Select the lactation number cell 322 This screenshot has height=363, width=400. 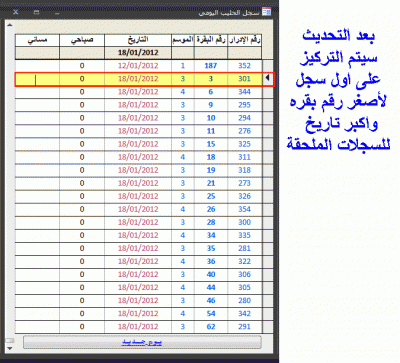244,261
